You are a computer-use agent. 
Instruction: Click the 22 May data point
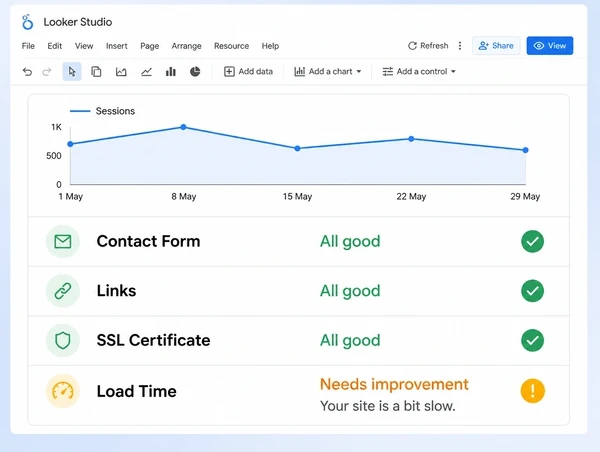(x=411, y=139)
